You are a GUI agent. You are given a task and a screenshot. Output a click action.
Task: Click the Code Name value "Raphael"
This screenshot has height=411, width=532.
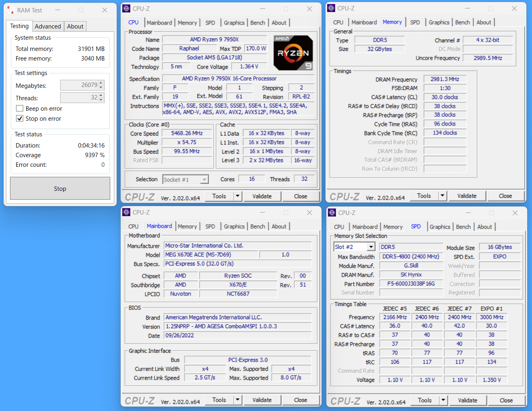[x=189, y=48]
